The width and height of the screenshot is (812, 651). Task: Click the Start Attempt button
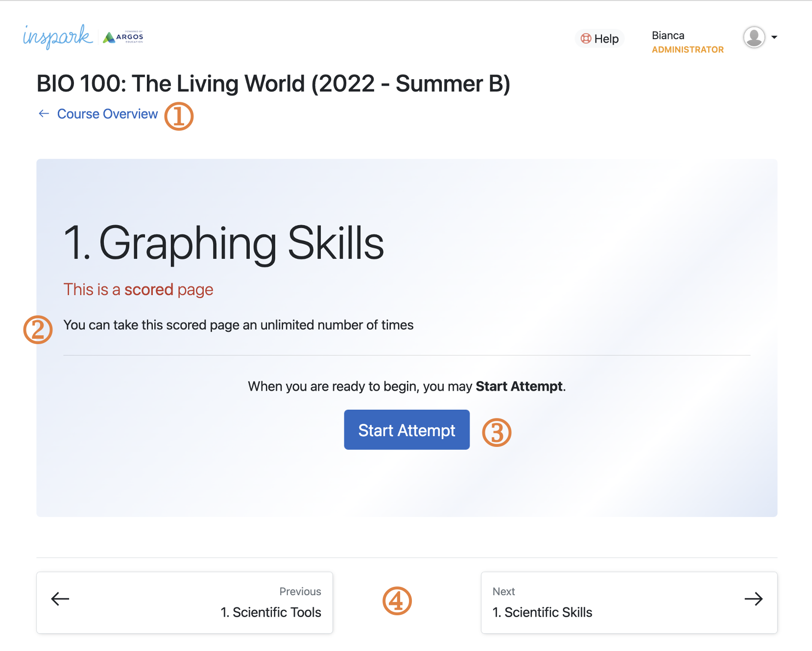tap(406, 430)
